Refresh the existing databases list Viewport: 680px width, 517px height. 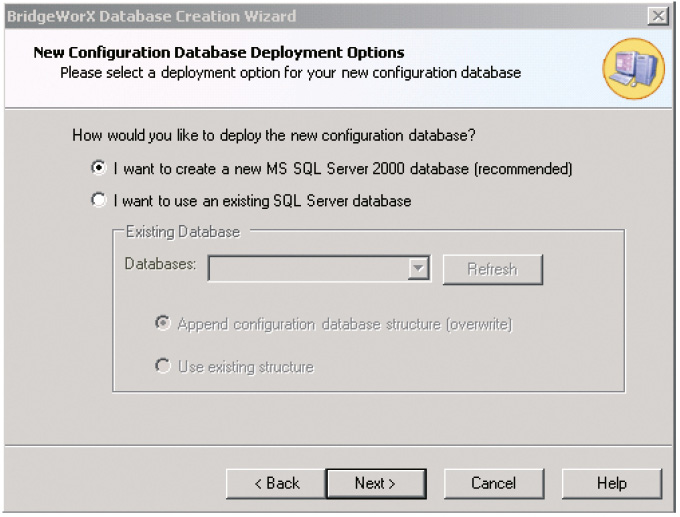tap(493, 269)
